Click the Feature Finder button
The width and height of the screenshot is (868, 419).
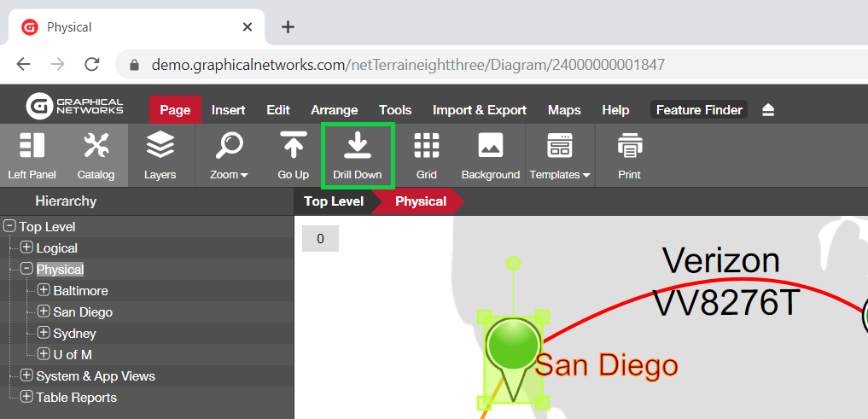click(699, 110)
